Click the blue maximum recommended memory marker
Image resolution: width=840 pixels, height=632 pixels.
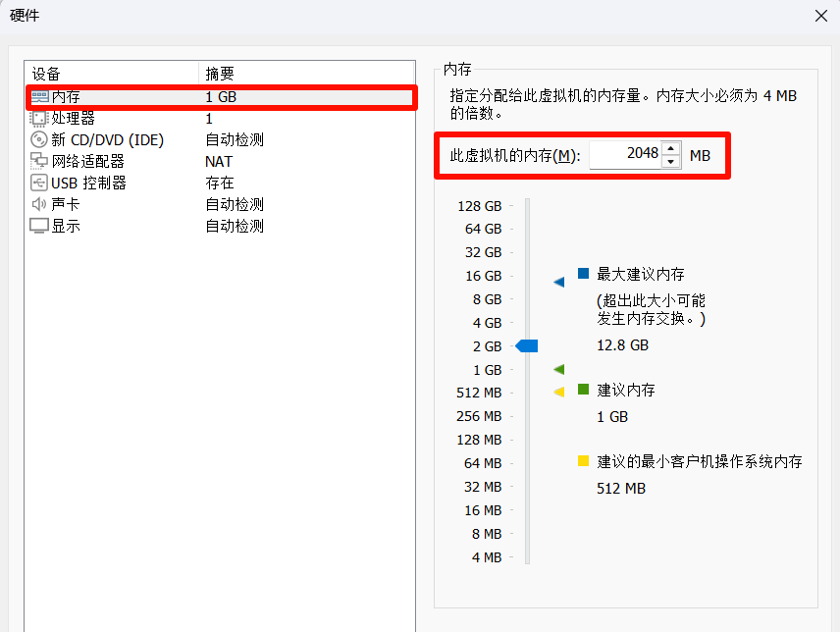click(558, 282)
